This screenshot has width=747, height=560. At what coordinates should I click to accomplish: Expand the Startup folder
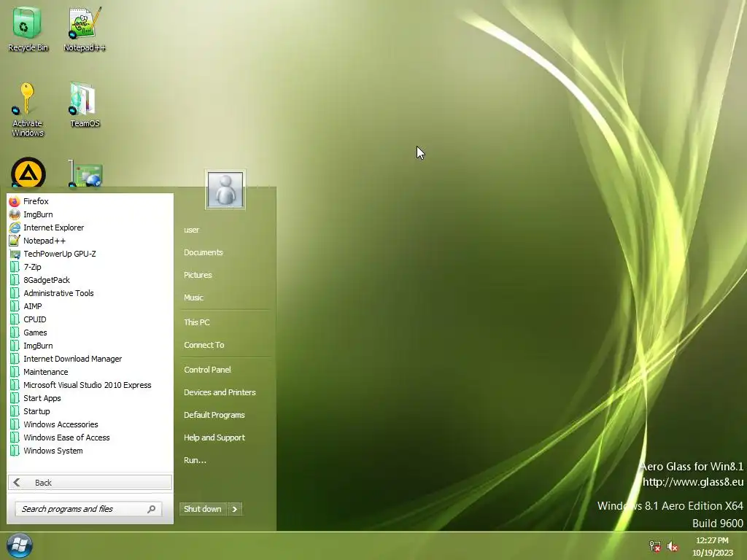coord(90,411)
